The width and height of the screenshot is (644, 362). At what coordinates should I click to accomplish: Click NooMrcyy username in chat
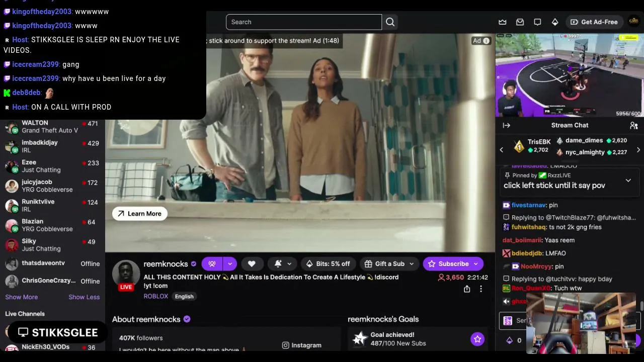(x=536, y=266)
